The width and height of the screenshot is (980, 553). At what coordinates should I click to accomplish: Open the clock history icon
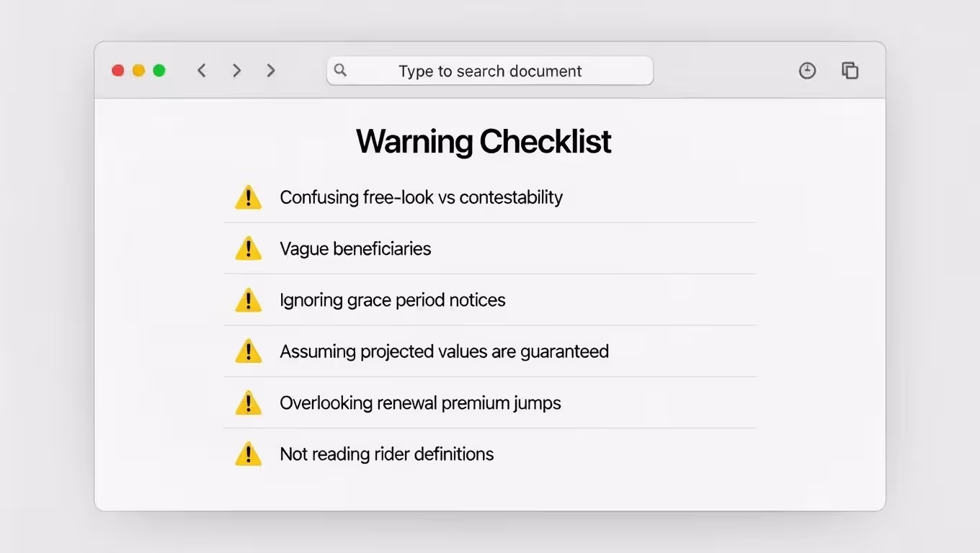pyautogui.click(x=807, y=71)
